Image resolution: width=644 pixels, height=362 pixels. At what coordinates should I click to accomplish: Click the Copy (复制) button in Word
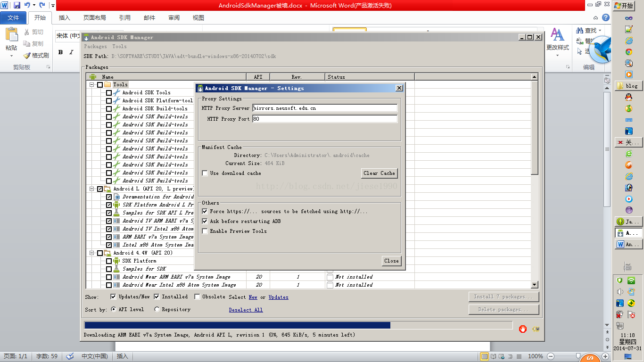click(x=33, y=43)
